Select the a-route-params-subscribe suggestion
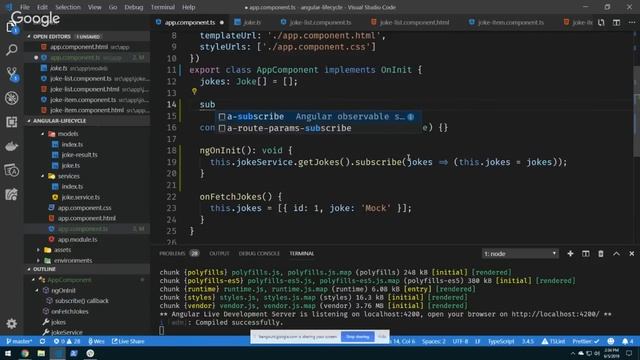Viewport: 640px width, 360px height. (x=318, y=128)
